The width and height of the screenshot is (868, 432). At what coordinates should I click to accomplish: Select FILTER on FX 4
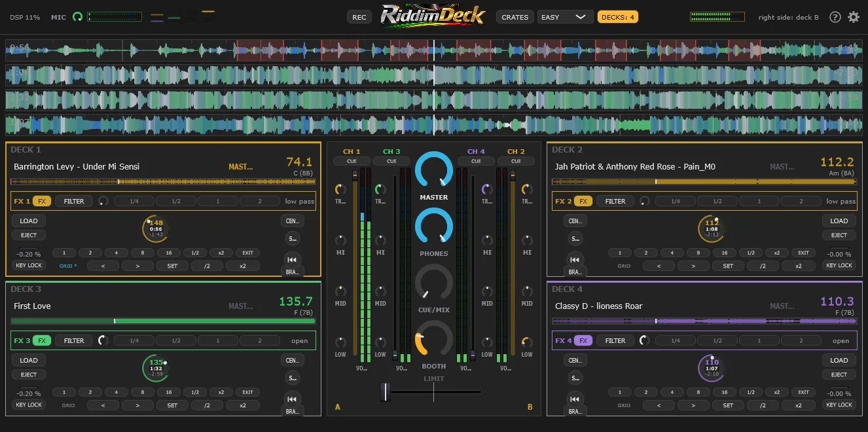[x=615, y=340]
